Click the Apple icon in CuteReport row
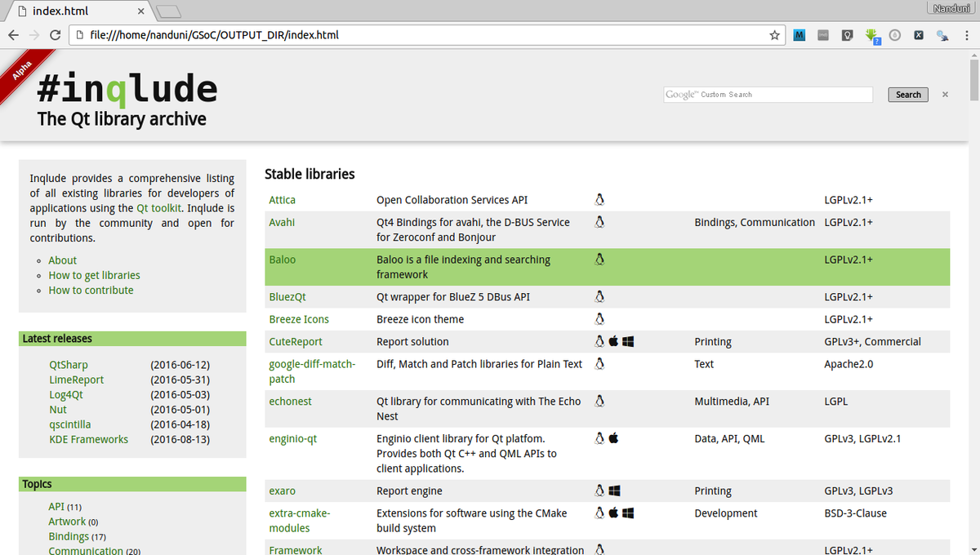 coord(613,342)
